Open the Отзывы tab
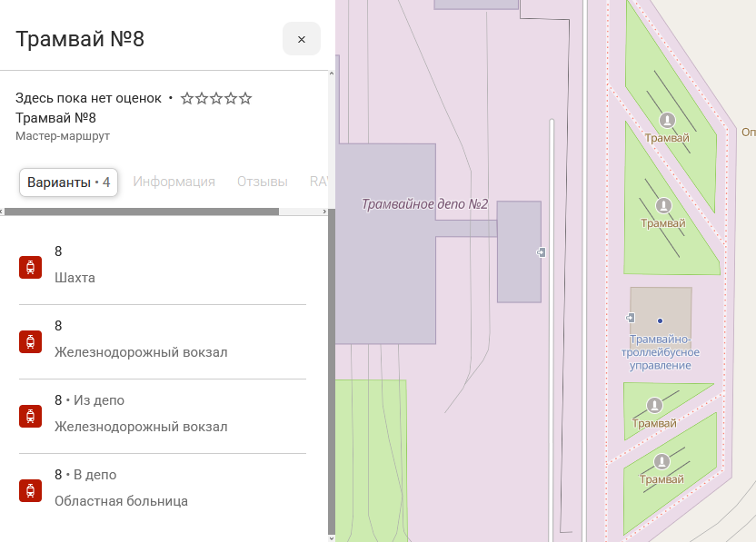 click(x=262, y=182)
